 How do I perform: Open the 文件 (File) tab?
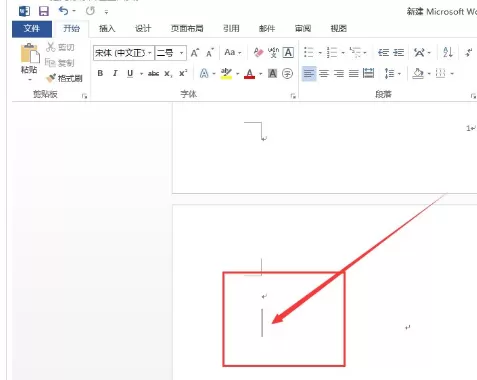pyautogui.click(x=32, y=29)
